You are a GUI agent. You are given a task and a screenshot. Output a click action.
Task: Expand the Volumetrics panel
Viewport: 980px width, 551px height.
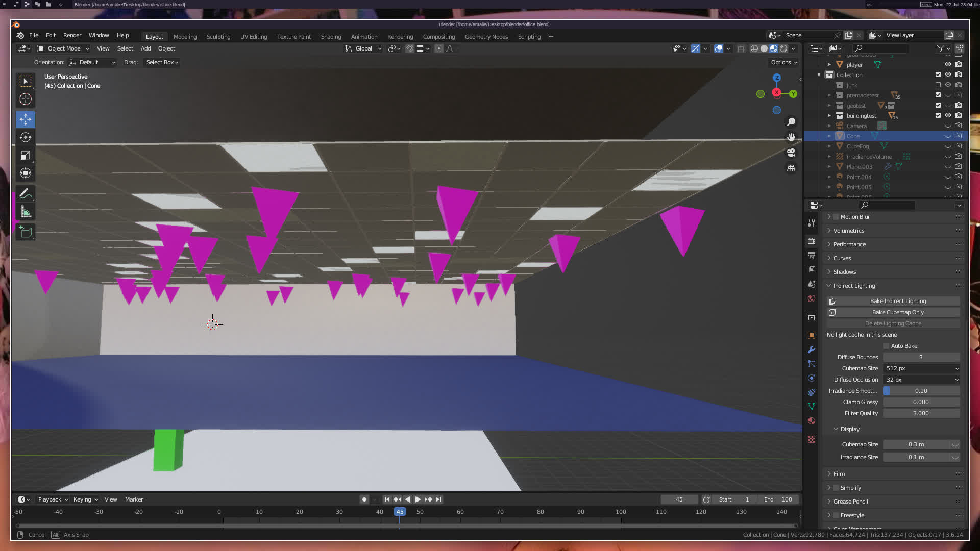click(x=848, y=231)
